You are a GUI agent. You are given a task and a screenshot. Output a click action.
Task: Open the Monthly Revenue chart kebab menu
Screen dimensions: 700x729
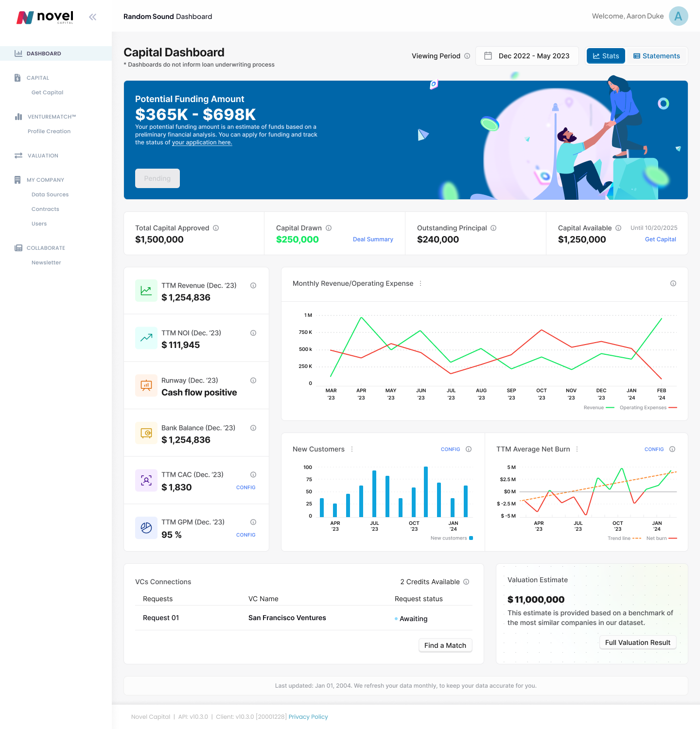(x=421, y=283)
